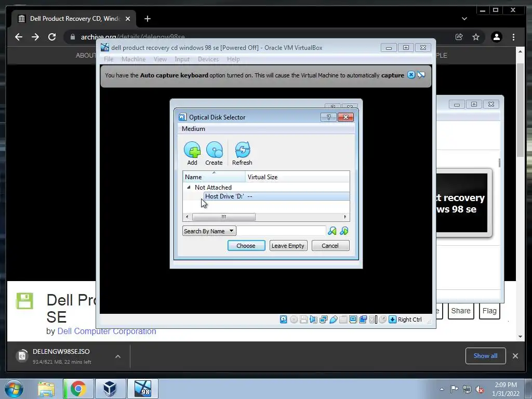Click the shared folders status bar icon
Screen dimensions: 532x399
343,320
